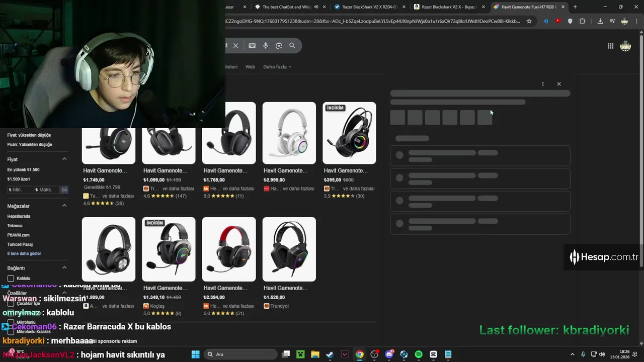Open Windows Start menu

(x=196, y=354)
